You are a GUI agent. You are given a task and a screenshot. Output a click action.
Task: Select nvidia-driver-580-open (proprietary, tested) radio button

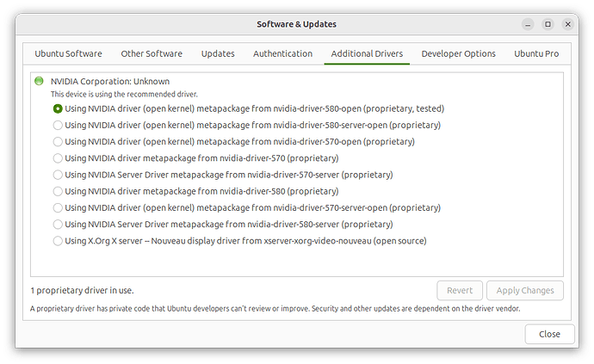pos(58,108)
